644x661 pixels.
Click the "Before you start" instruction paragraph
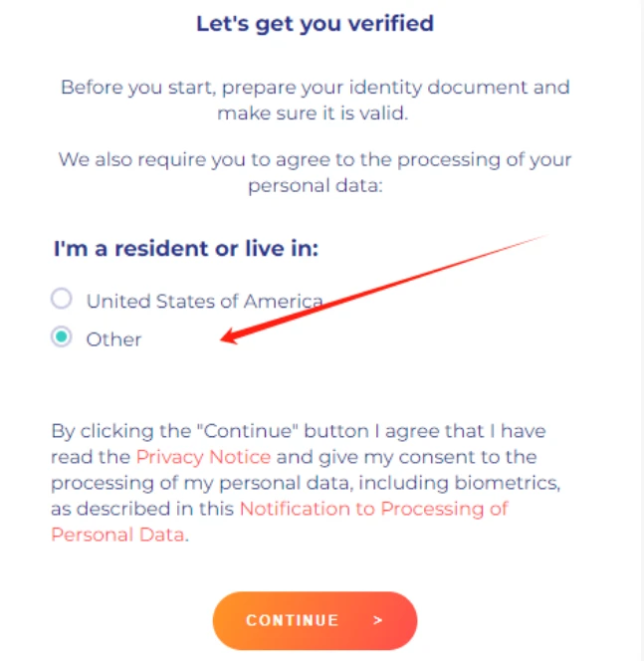point(315,99)
